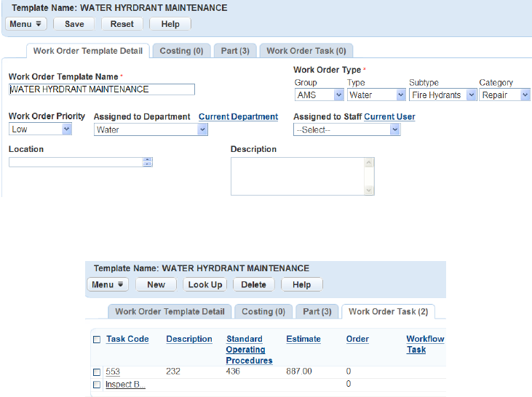The image size is (532, 397).
Task: Expand the Group AMS dropdown
Action: 319,95
